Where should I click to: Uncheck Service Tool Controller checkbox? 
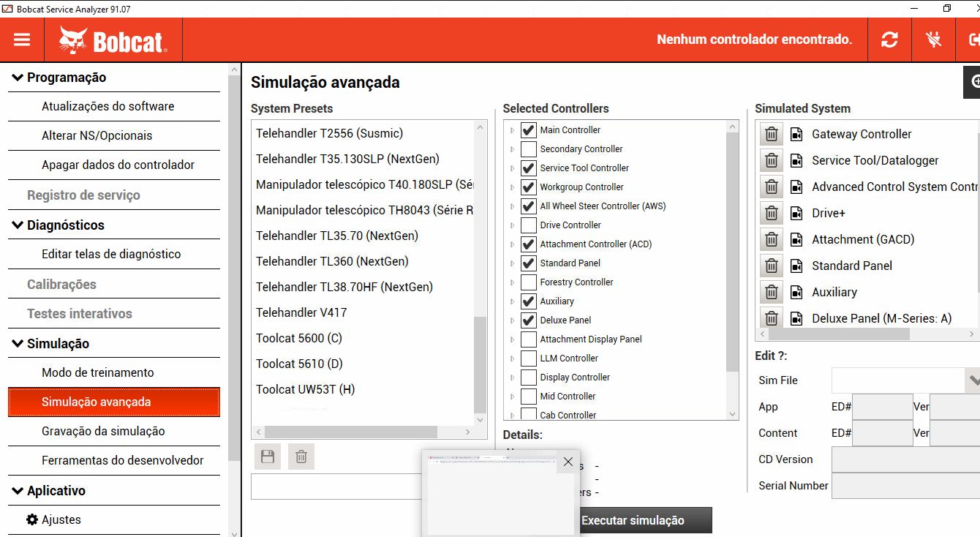pyautogui.click(x=529, y=168)
